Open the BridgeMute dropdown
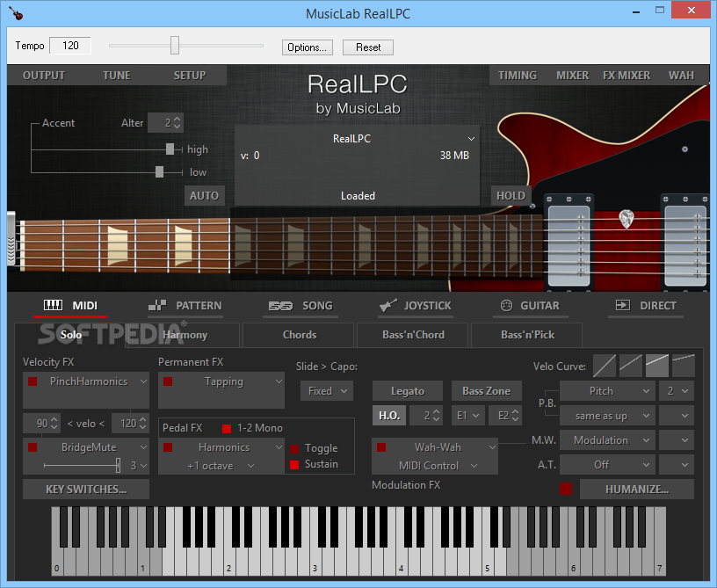 pos(143,447)
